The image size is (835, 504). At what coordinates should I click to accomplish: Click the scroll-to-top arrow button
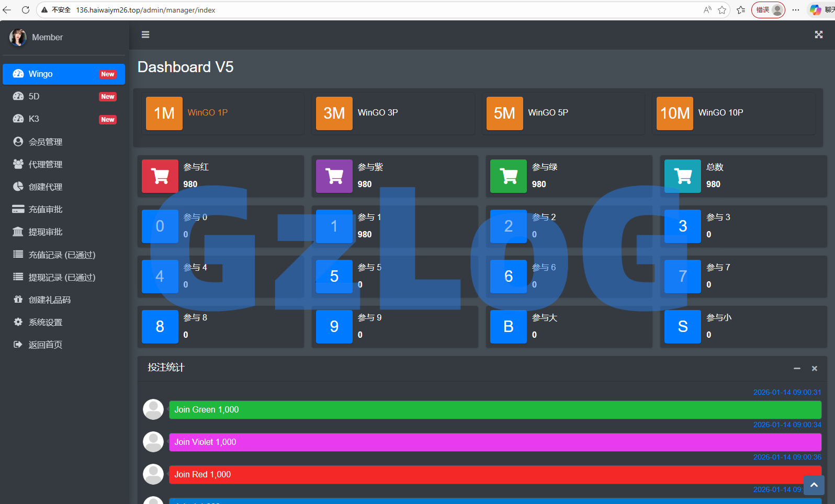[x=814, y=485]
